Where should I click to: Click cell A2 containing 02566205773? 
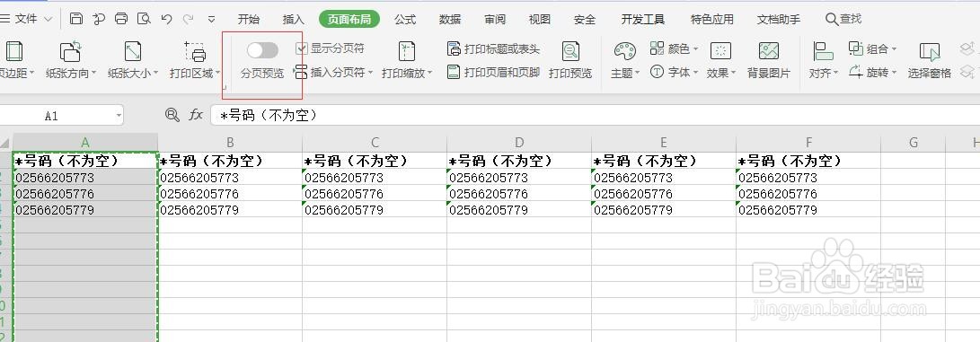(85, 178)
